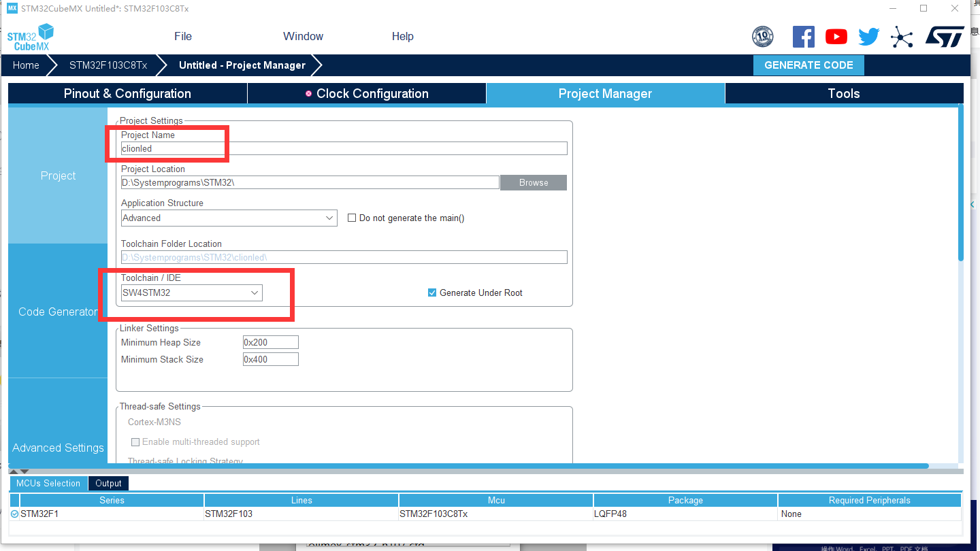Toggle Generate Under Root checkbox
Viewport: 980px width, 551px height.
pyautogui.click(x=432, y=293)
